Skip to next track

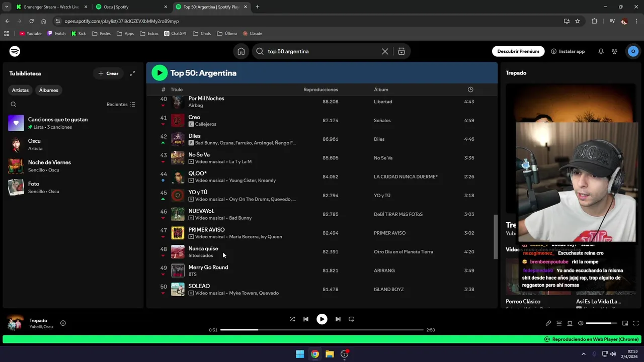(338, 319)
